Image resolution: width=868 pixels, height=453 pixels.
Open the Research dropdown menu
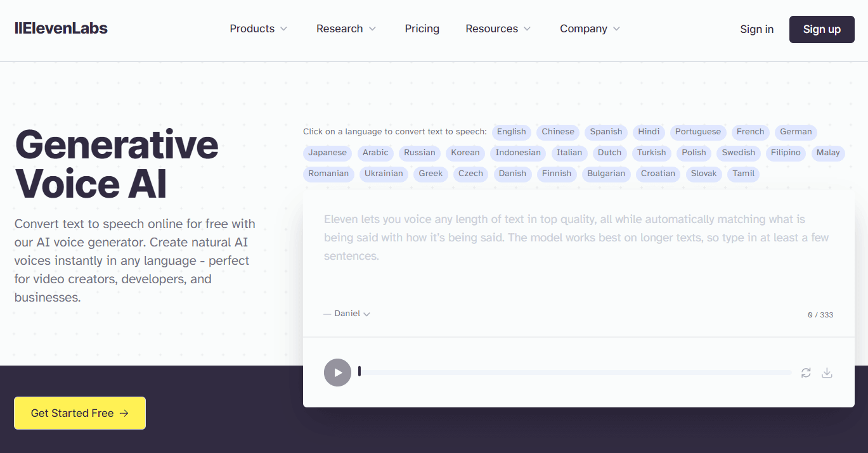click(346, 29)
